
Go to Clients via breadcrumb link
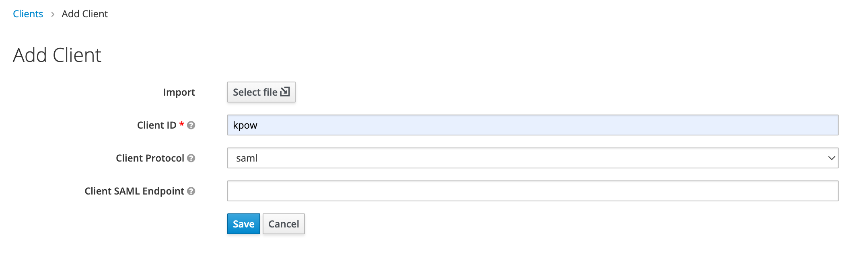pyautogui.click(x=28, y=14)
